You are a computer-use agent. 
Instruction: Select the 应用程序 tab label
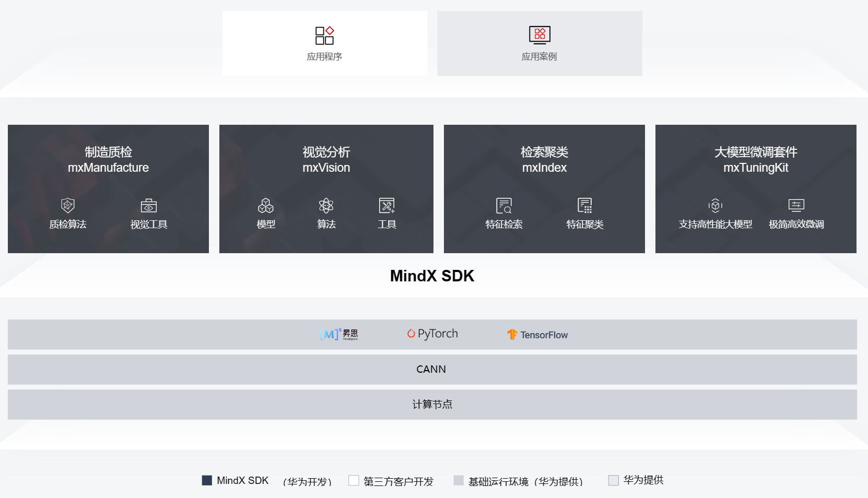click(324, 56)
